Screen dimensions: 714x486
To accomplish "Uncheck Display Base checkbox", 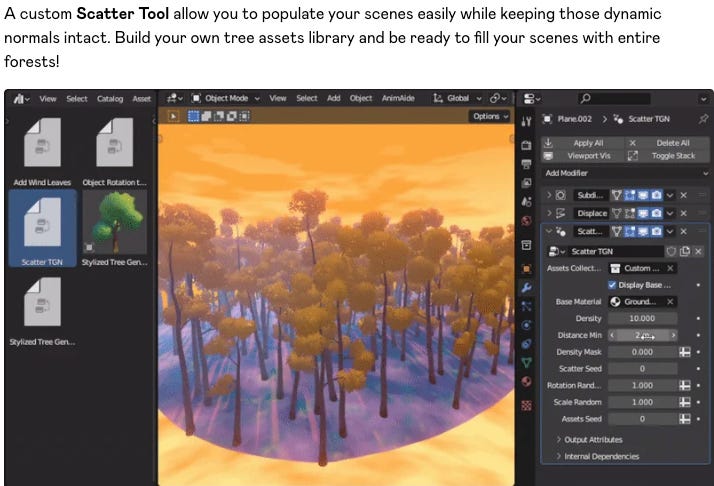I will (612, 285).
